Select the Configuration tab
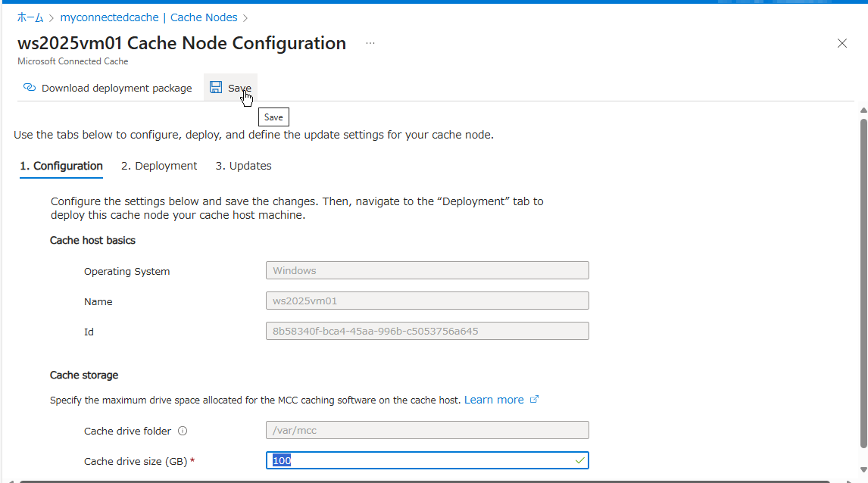This screenshot has width=868, height=483. click(61, 165)
